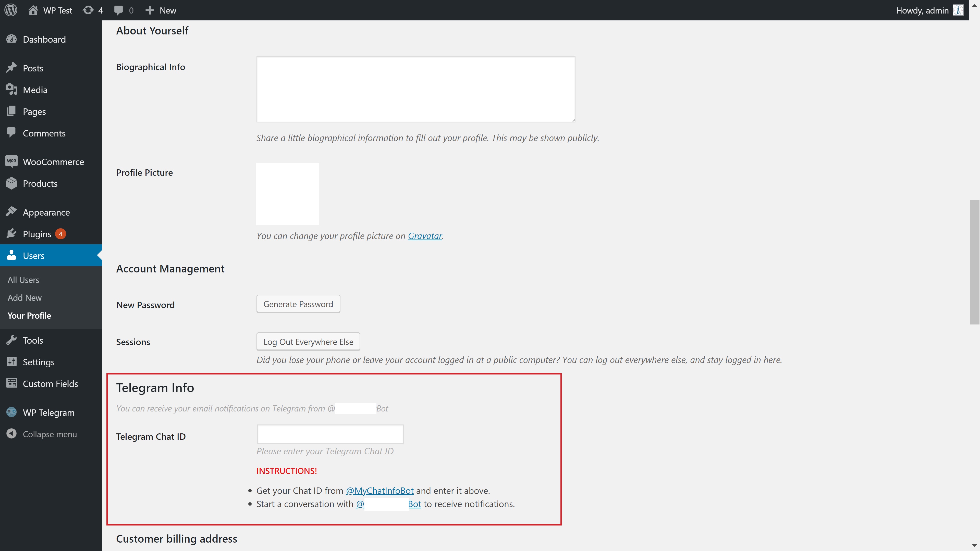Image resolution: width=980 pixels, height=551 pixels.
Task: Click the WooCommerce icon in sidebar
Action: click(x=11, y=161)
